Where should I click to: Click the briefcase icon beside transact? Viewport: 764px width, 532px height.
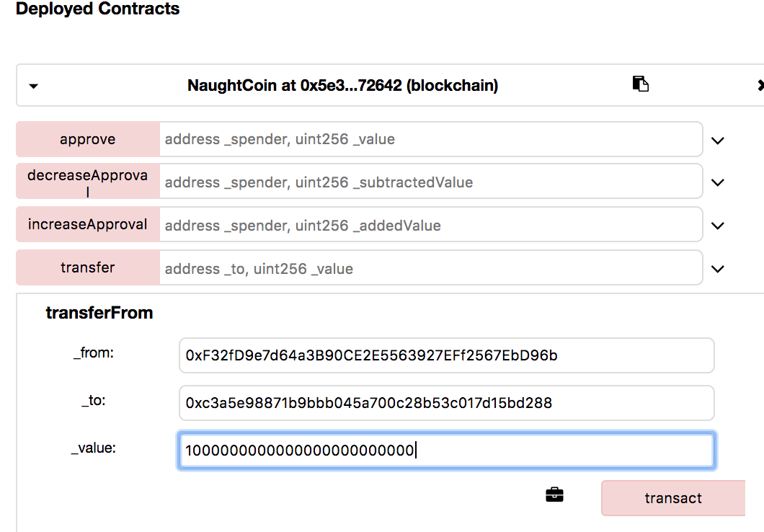554,495
